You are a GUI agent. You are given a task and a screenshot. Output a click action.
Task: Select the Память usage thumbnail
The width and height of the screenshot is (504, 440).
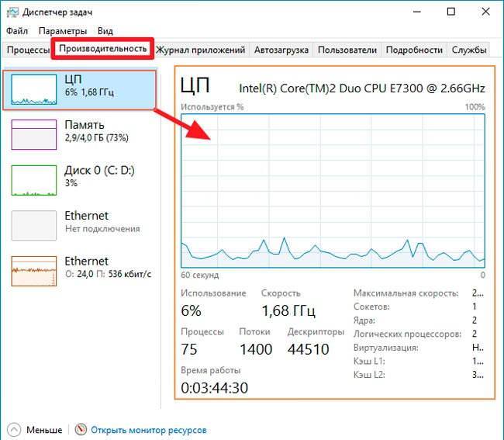click(34, 135)
